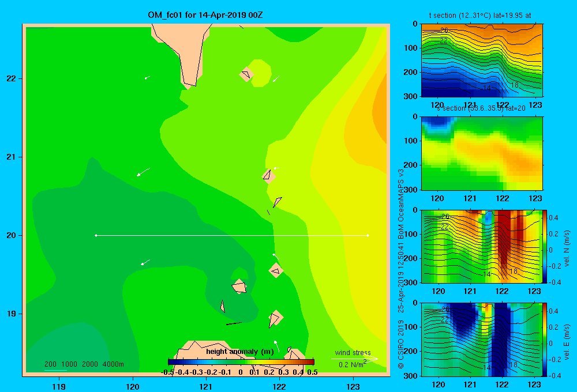Click latitude label 22 on main map axis
Image resolution: width=577 pixels, height=392 pixels.
(x=12, y=78)
